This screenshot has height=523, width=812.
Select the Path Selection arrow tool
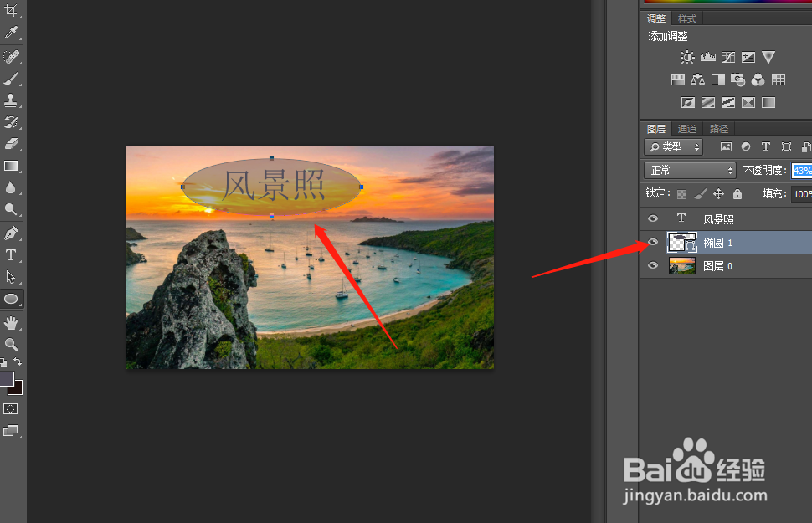11,276
